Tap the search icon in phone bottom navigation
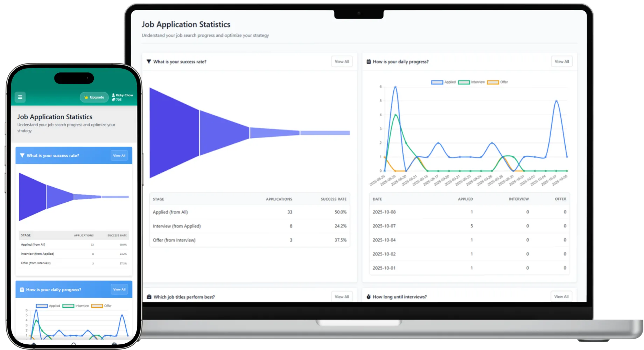Viewport: 644px width, 350px height. click(73, 344)
